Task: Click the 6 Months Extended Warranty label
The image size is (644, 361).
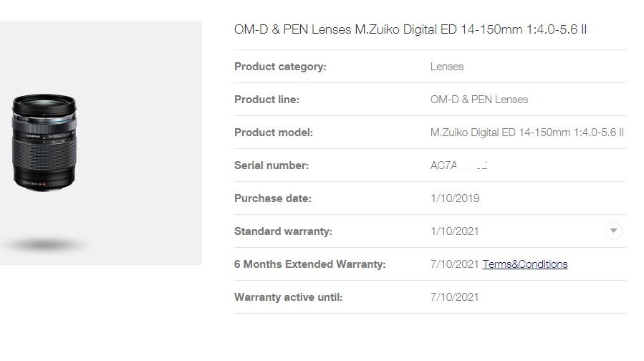Action: (310, 264)
